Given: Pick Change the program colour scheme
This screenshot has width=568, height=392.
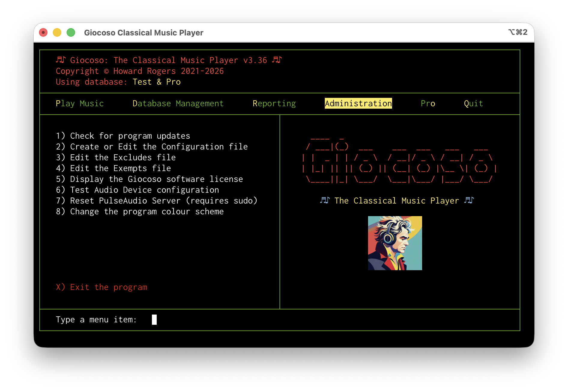Looking at the screenshot, I should [x=140, y=212].
